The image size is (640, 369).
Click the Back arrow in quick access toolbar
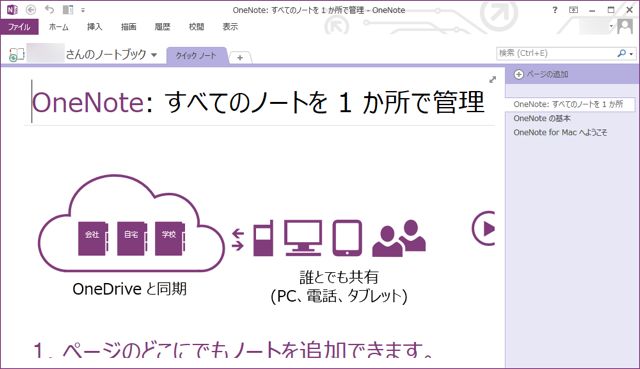coord(31,9)
